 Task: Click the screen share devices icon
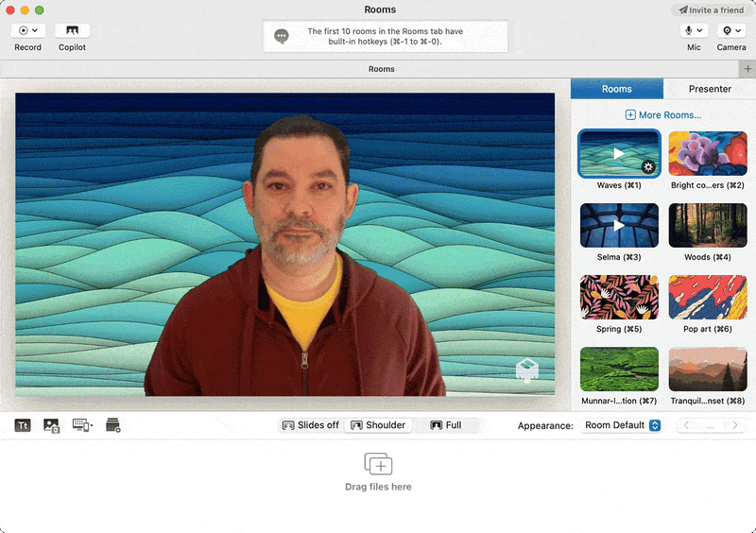tap(82, 425)
